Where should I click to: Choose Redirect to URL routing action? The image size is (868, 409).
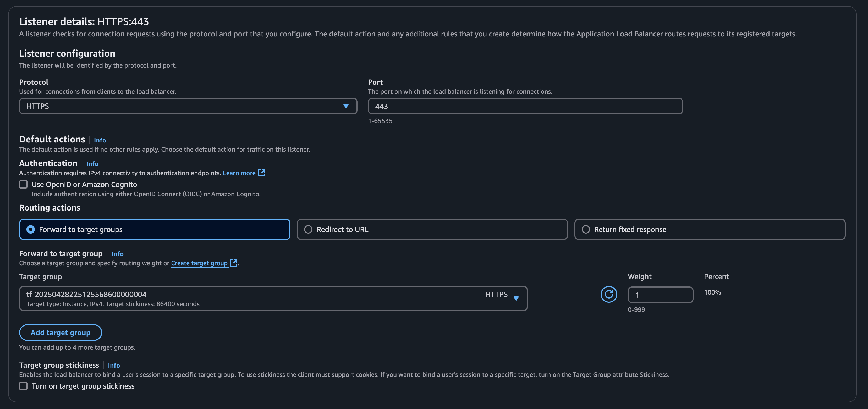pos(308,229)
